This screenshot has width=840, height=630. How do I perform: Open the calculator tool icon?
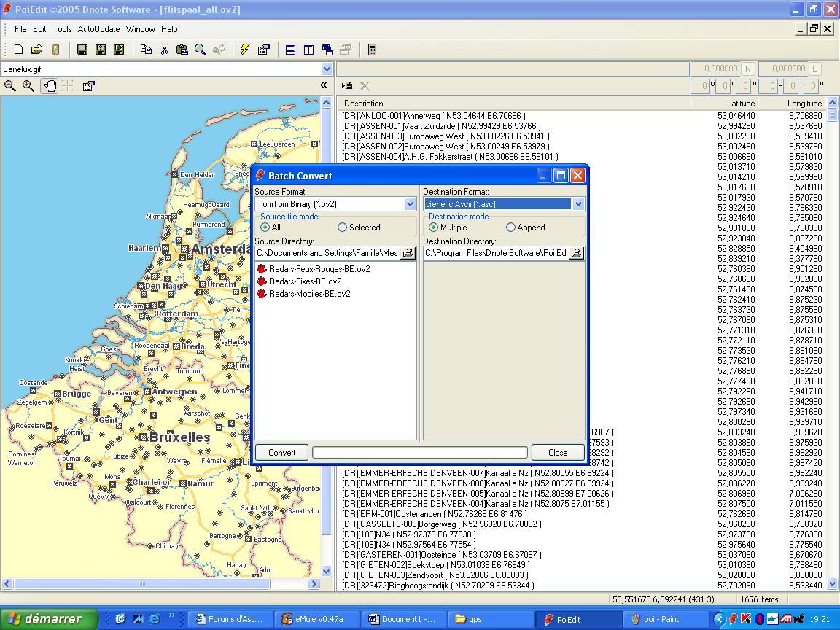click(x=372, y=50)
